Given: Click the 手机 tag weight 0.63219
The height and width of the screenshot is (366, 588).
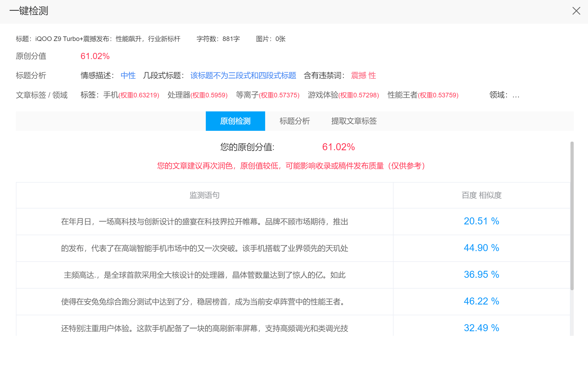Looking at the screenshot, I should point(131,95).
